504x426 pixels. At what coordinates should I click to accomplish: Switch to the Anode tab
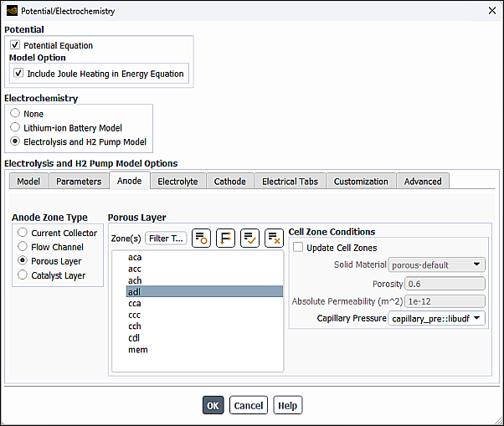pyautogui.click(x=130, y=181)
